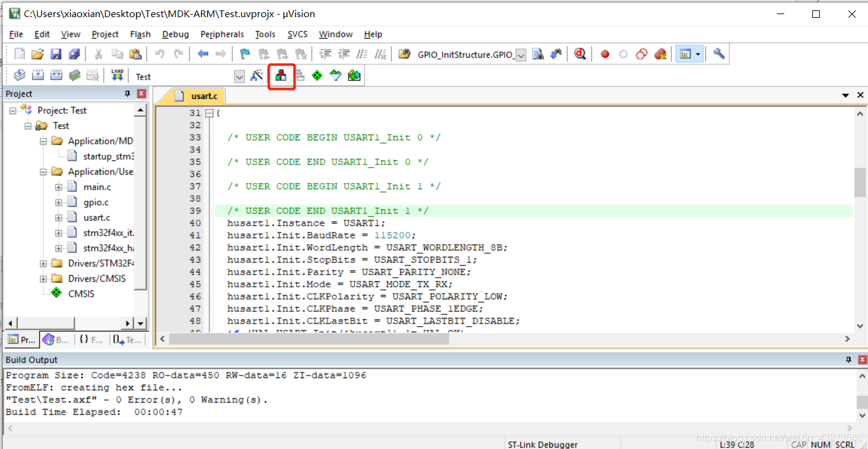868x449 pixels.
Task: Open Configuration with the wrench icon
Action: 719,54
